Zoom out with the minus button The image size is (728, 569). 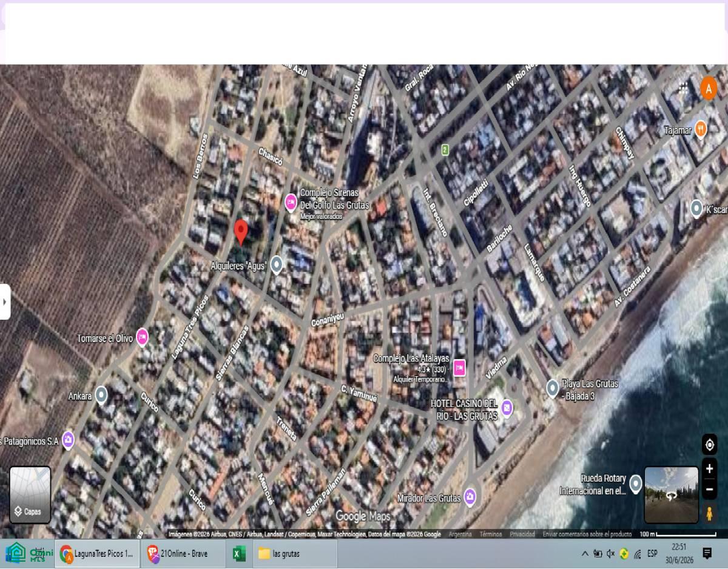coord(709,488)
